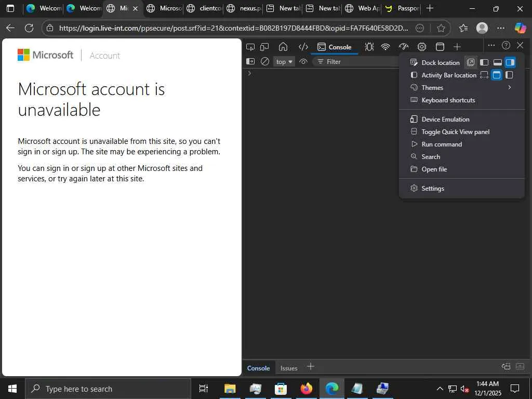
Task: Dock DevTools to the right
Action: click(510, 62)
